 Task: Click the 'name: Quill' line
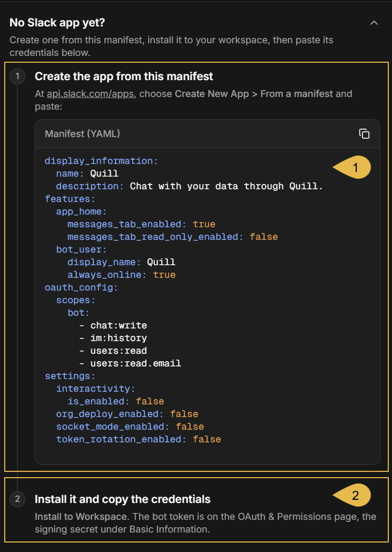point(87,173)
